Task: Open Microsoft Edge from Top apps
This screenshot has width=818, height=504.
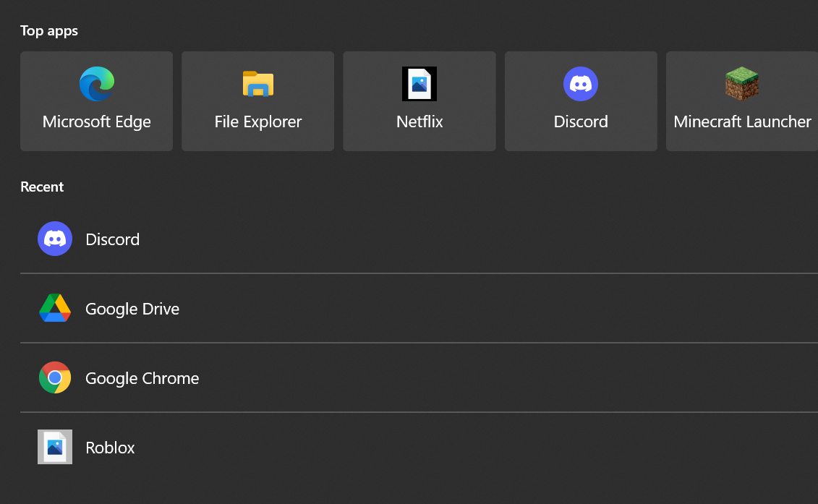Action: tap(96, 101)
